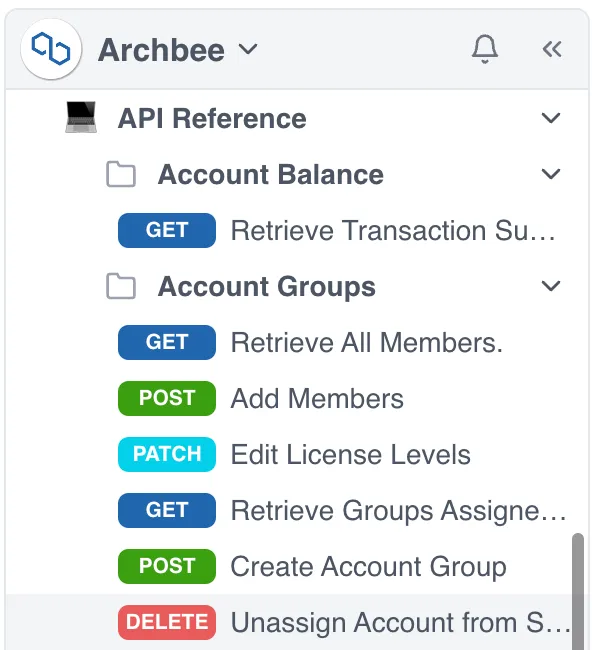Click the cyan PATCH method badge
Screen dimensions: 592x650
[x=167, y=454]
